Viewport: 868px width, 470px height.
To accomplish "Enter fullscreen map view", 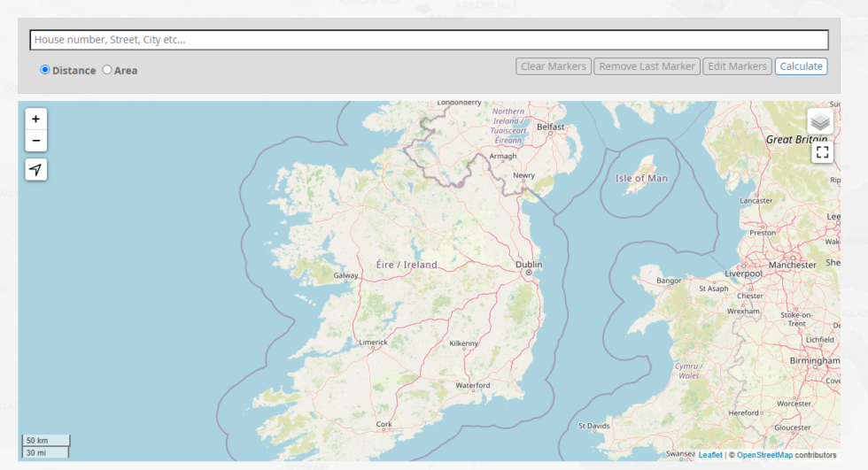I will pyautogui.click(x=822, y=152).
